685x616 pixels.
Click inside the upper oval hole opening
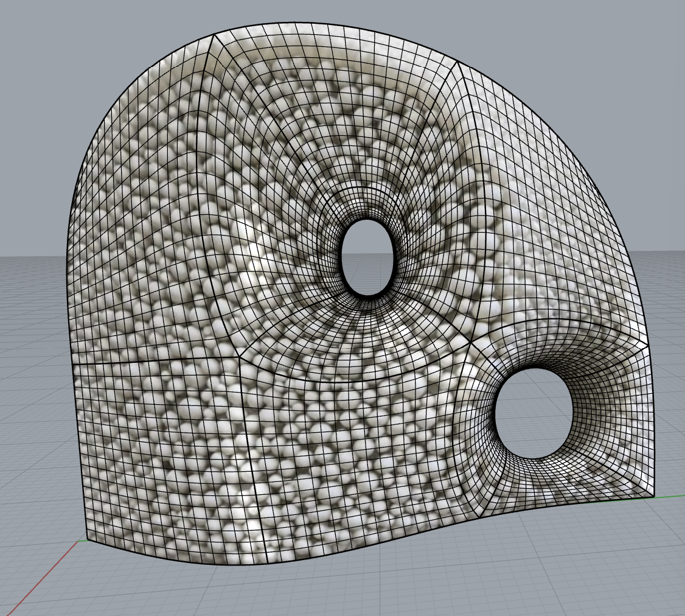coord(367,257)
